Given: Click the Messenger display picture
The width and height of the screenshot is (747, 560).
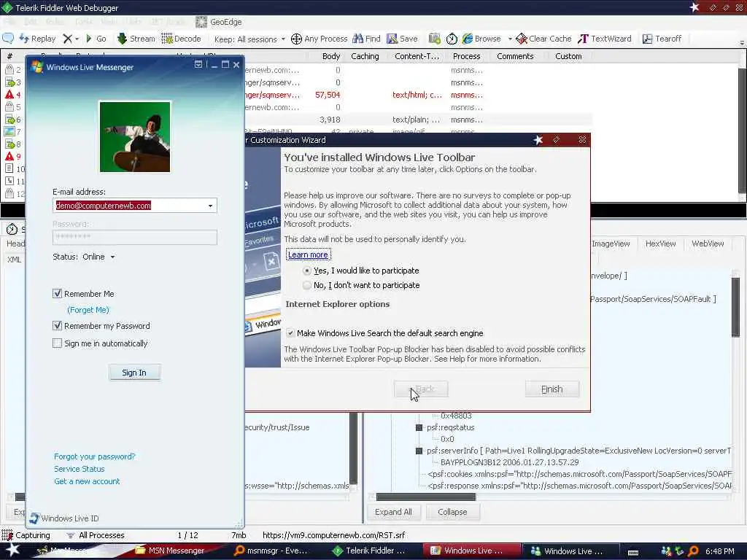Looking at the screenshot, I should (x=135, y=136).
